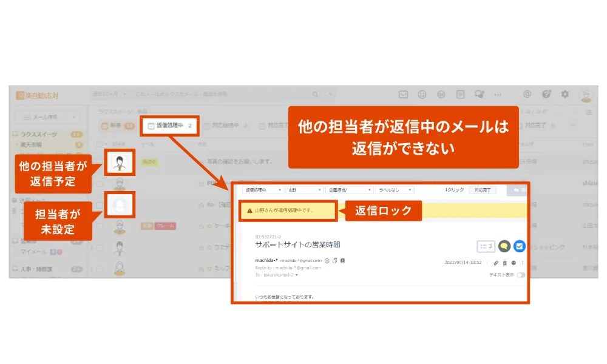607x364 pixels.
Task: Open mail 写真の確認をお願いします。
Action: point(239,162)
